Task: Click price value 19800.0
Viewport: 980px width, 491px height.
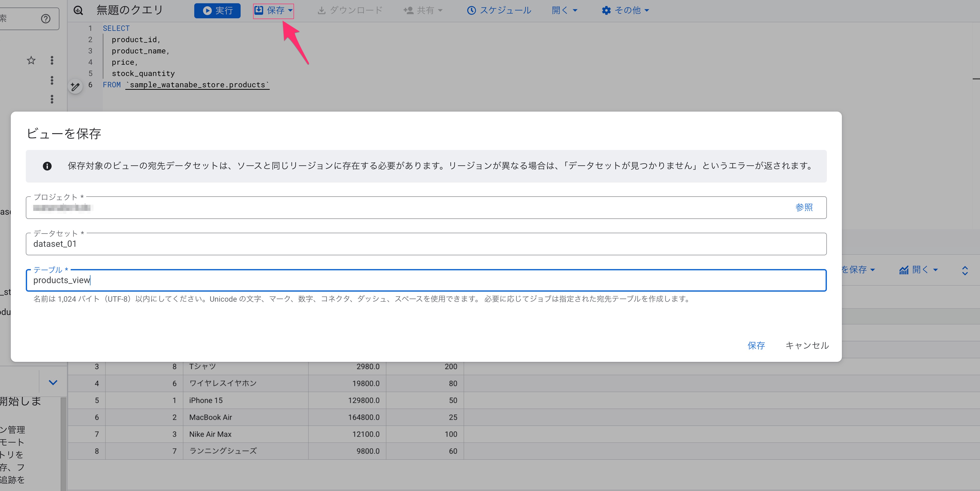Action: (x=366, y=383)
